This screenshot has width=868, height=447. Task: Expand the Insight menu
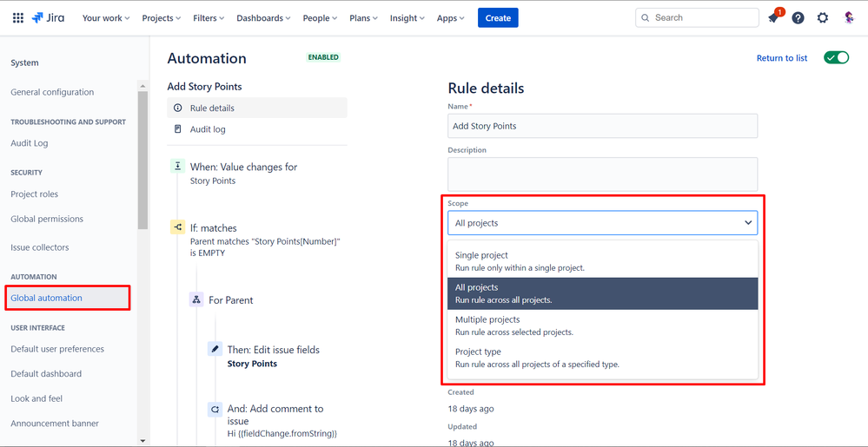pos(407,17)
